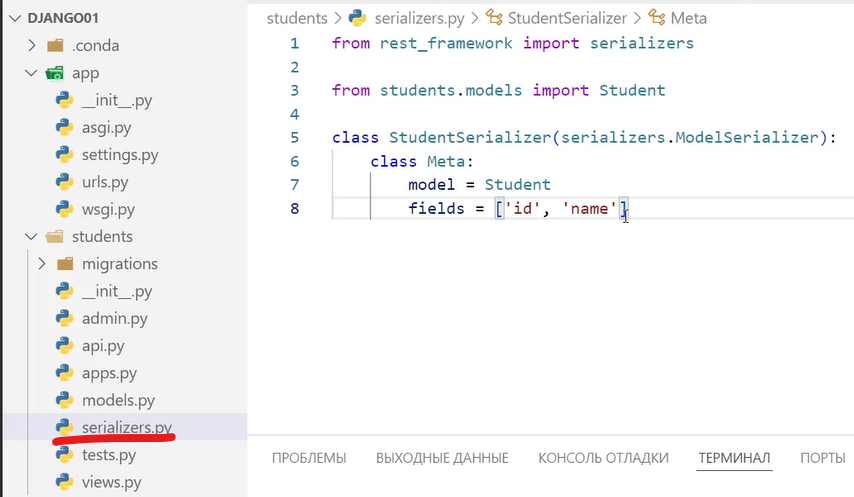Open the КОНСОЛЬ ОТЛАДКИ tab

[x=603, y=458]
